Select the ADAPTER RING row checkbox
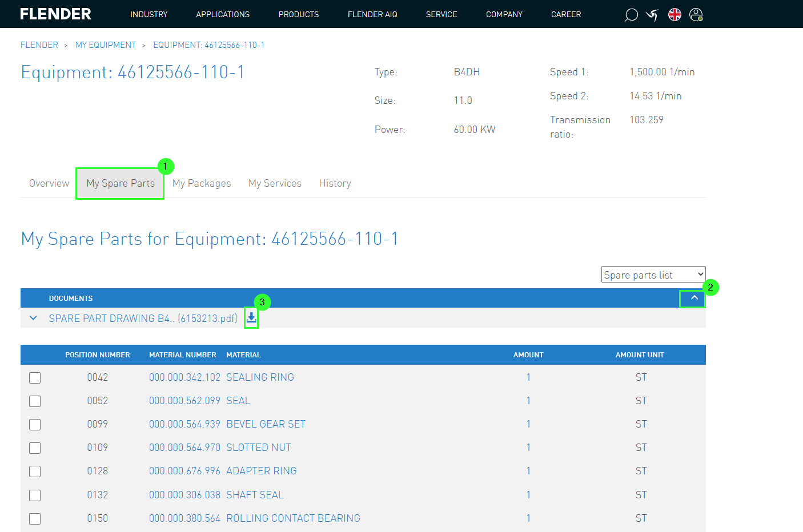Viewport: 803px width, 532px height. 35,471
